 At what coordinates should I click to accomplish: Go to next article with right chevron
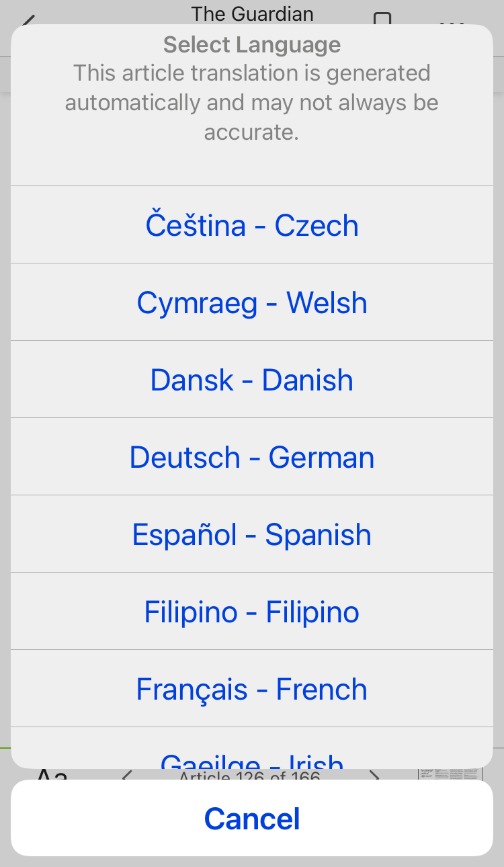tap(375, 775)
